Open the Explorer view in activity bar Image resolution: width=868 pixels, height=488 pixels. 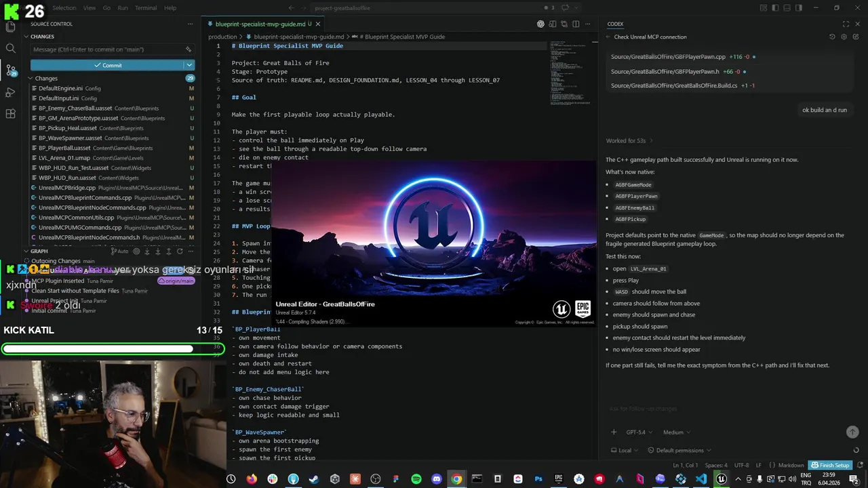[x=10, y=27]
